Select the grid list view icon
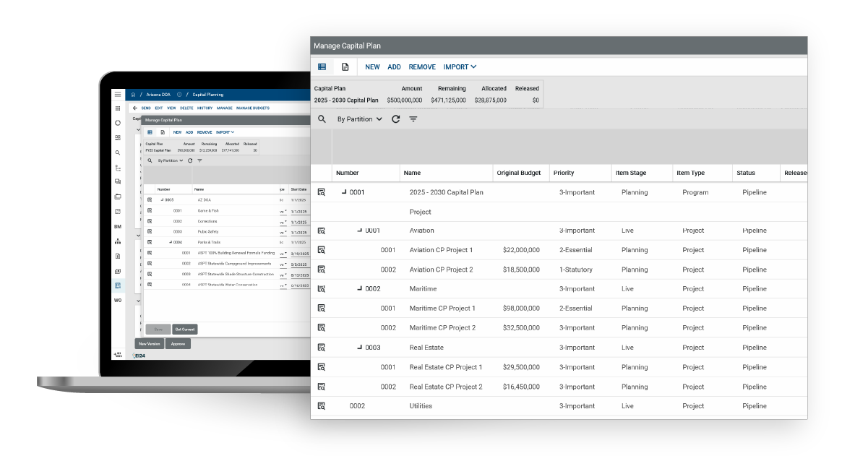Screen dimensions: 868x456 (x=320, y=66)
